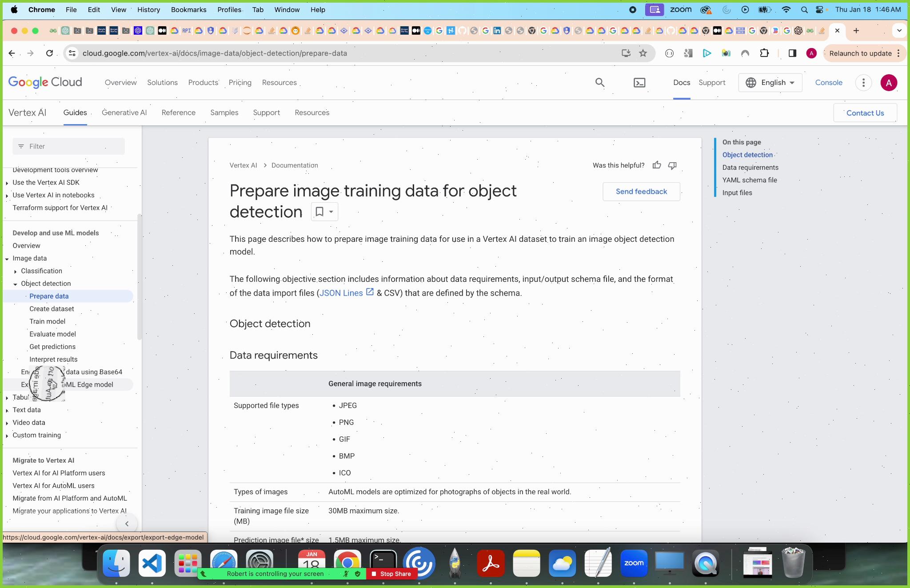
Task: Open the Products menu in Google Cloud header
Action: [x=203, y=83]
